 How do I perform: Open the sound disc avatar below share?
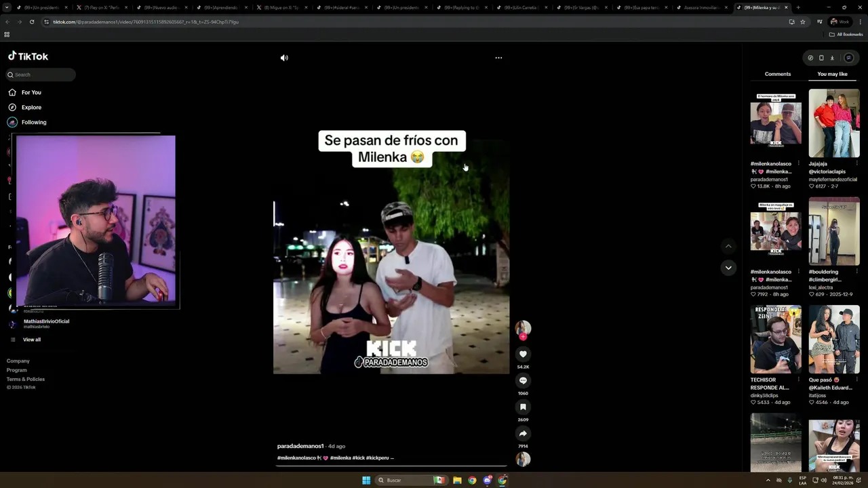point(523,459)
